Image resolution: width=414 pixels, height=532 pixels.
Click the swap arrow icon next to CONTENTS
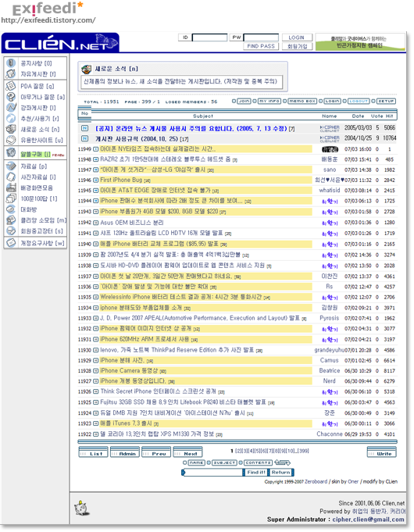pos(282,462)
